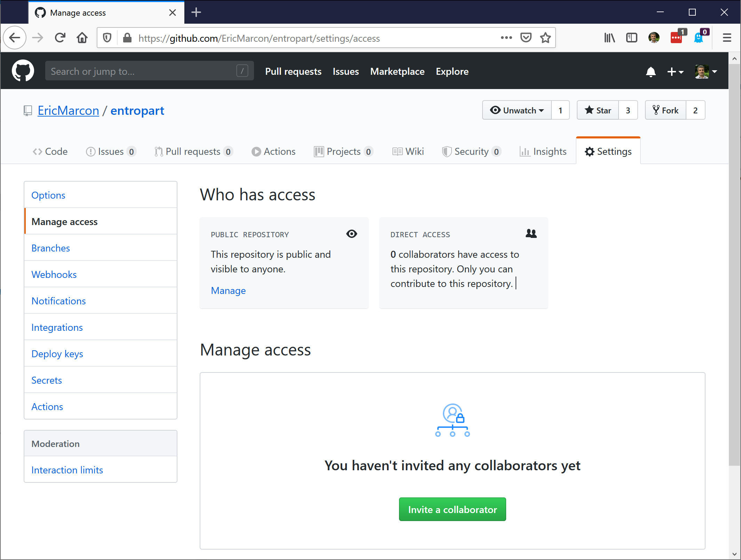Open the Wiki tab

[x=408, y=151]
